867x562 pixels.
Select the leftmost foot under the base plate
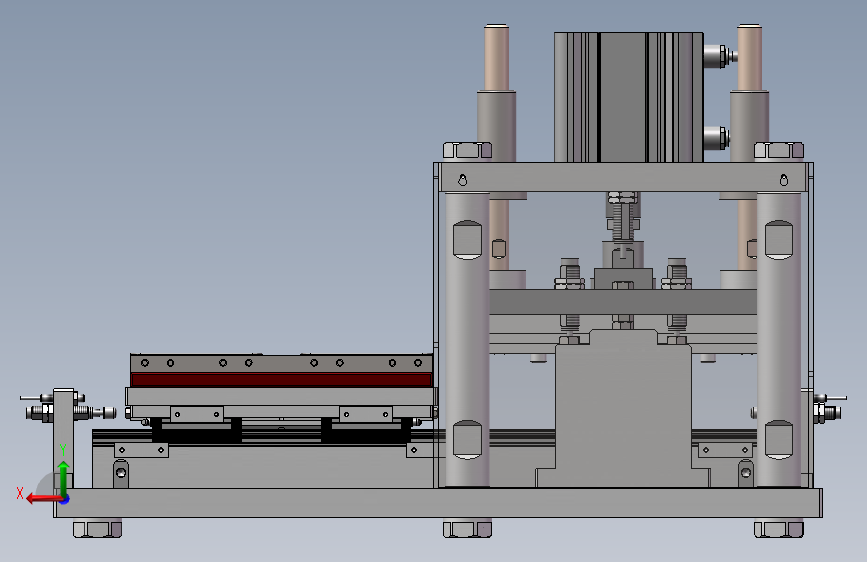point(97,529)
